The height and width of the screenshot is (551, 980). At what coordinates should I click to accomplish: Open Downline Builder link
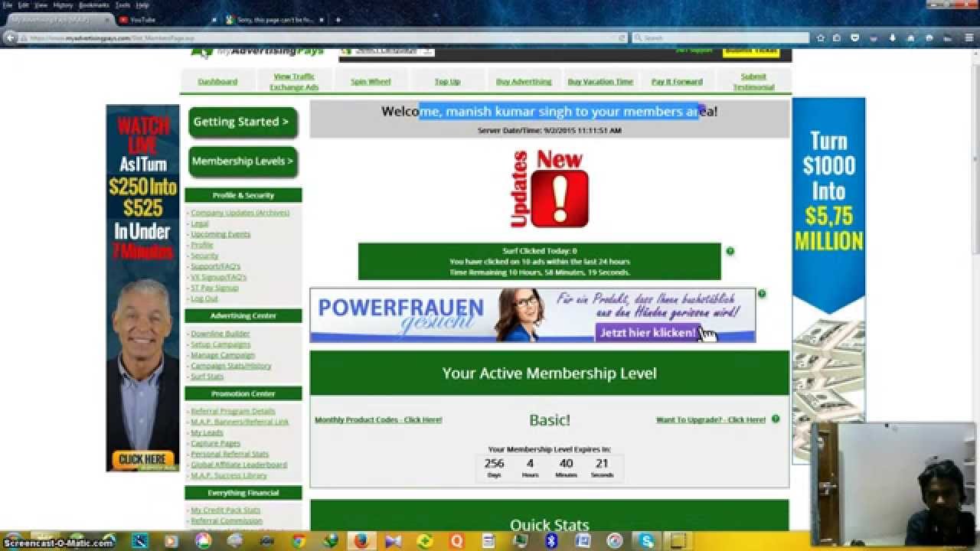(x=220, y=334)
